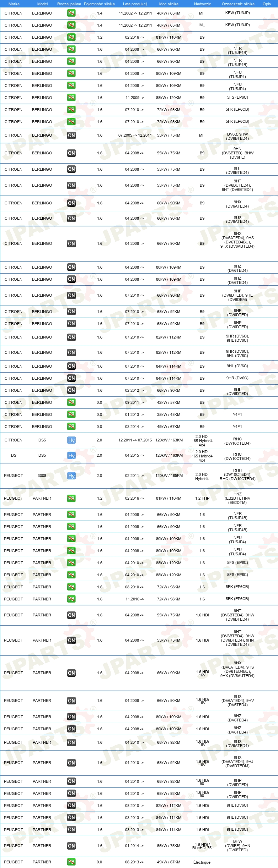Viewport: 278px width, 868px height.
Task: Click the 9HX (DV6ATED4), 9HJ (DV6DTEDM) cell
Action: coord(237,762)
